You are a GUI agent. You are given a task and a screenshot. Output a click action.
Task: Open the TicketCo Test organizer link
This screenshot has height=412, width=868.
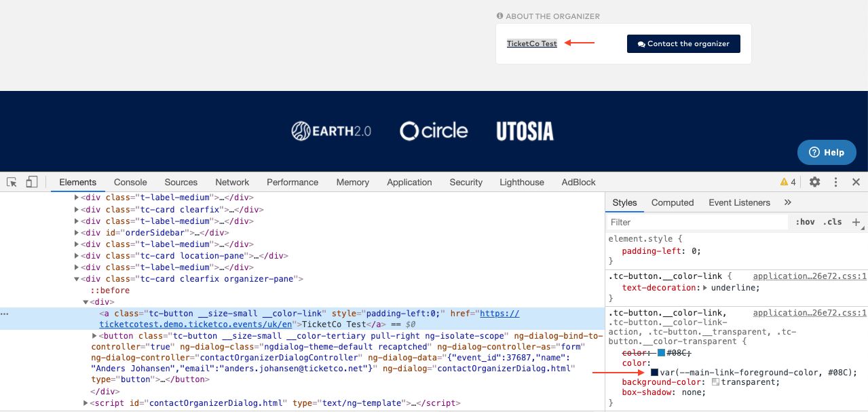[531, 43]
